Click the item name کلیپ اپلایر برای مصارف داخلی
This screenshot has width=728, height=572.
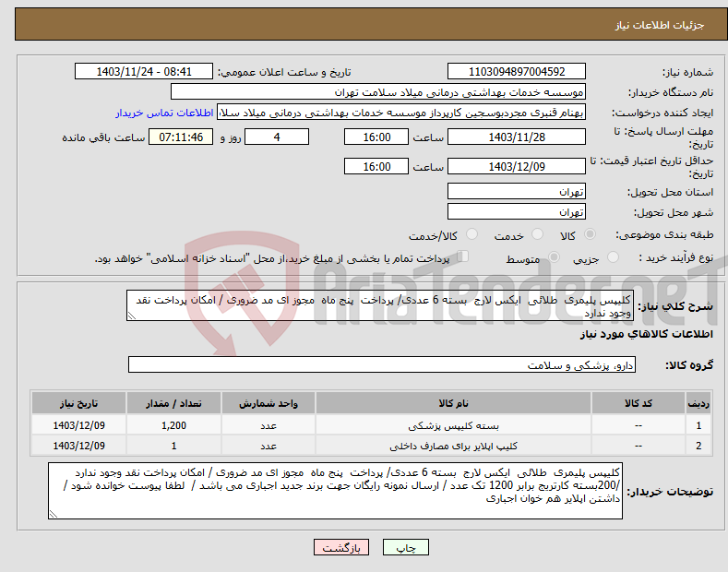click(453, 446)
